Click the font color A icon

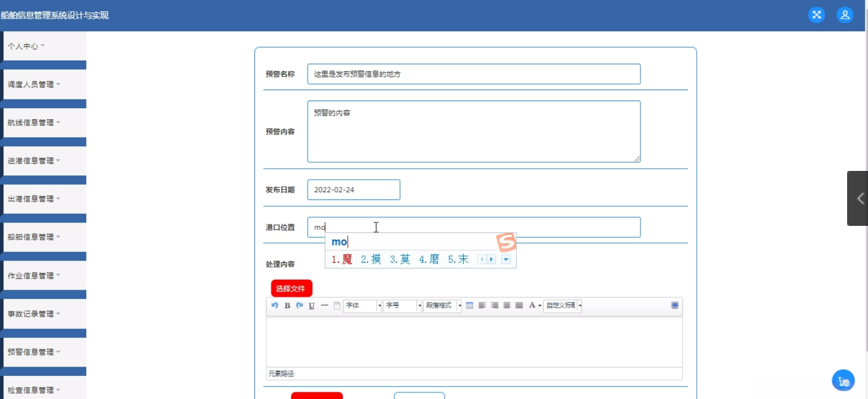click(532, 306)
